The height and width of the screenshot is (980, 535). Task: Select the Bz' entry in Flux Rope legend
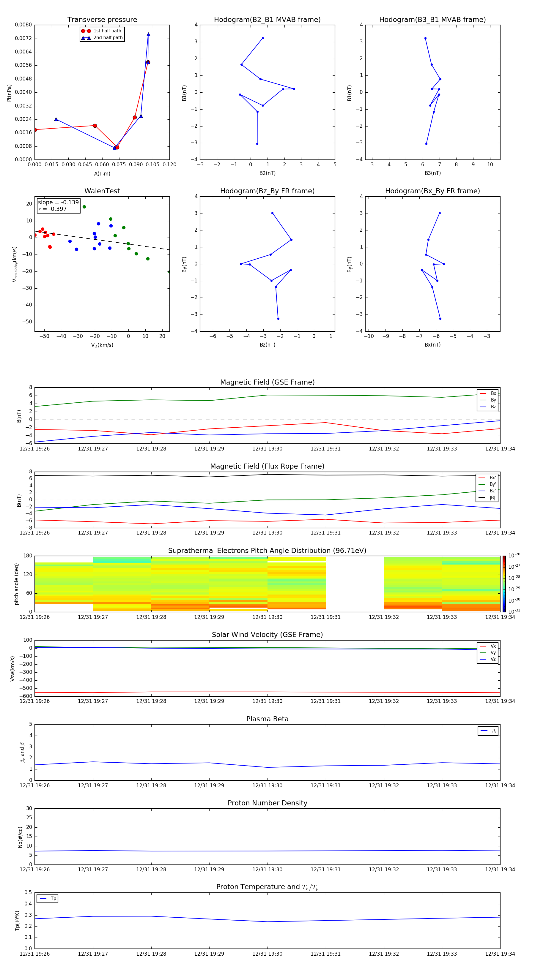pyautogui.click(x=487, y=491)
